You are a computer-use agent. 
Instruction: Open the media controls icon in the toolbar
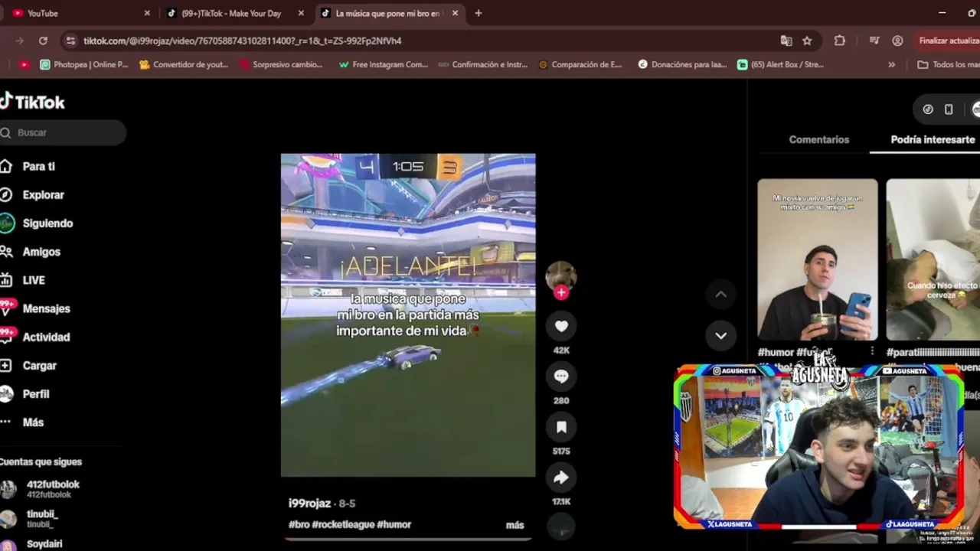(874, 41)
